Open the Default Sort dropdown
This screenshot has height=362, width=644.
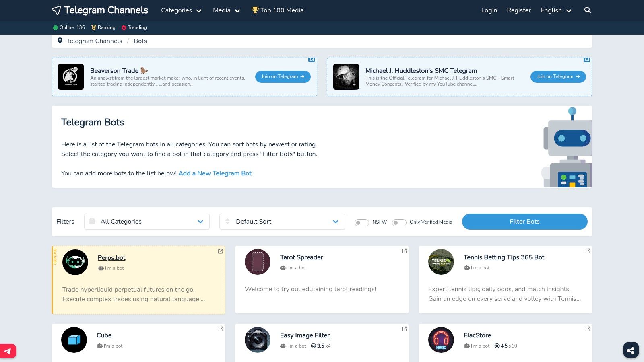point(282,222)
